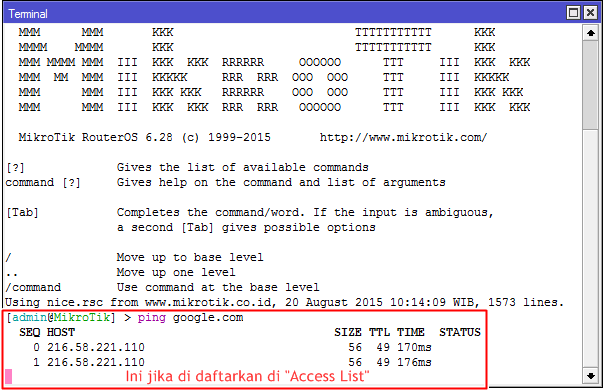Screen dimensions: 603x391
Task: Click the 170ms time value
Action: tap(414, 347)
